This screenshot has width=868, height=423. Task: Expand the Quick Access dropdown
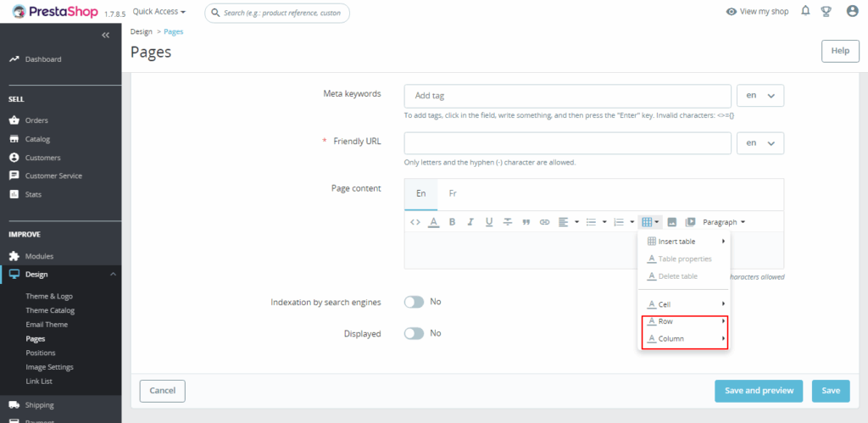point(159,12)
